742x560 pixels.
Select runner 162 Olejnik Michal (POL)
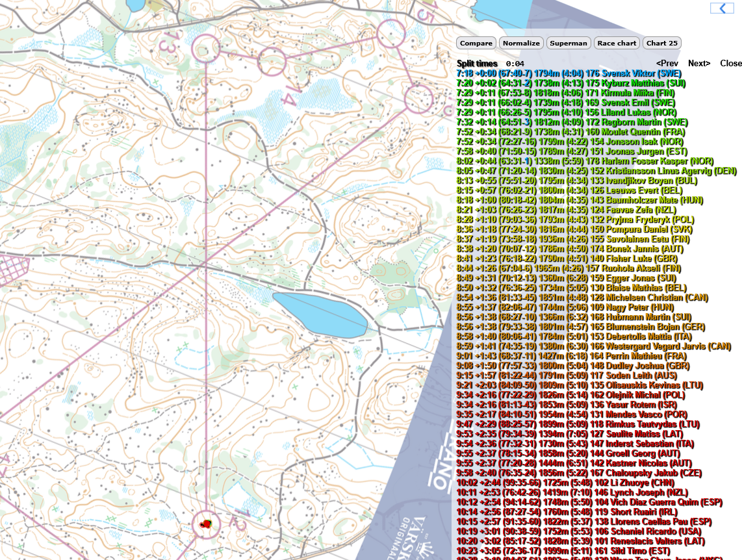point(571,395)
